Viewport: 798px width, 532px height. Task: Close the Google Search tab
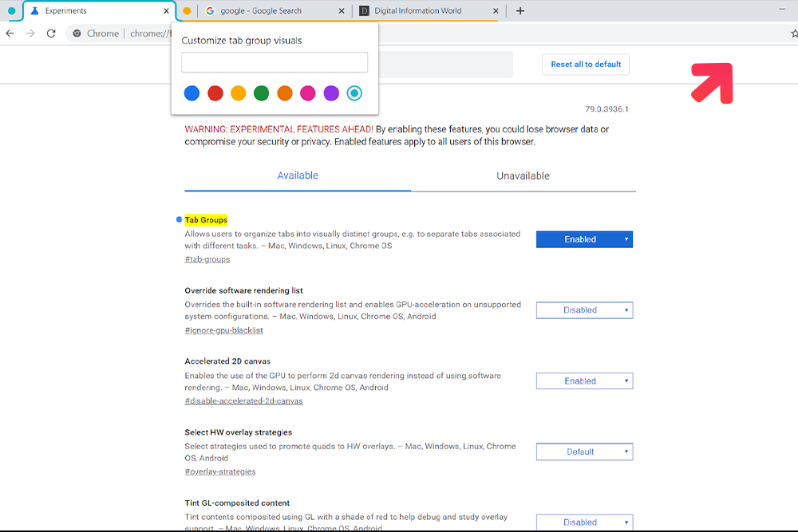coord(342,10)
